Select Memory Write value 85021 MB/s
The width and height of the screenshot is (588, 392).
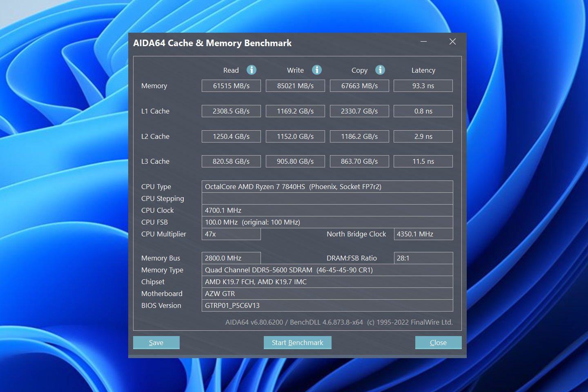(x=295, y=86)
